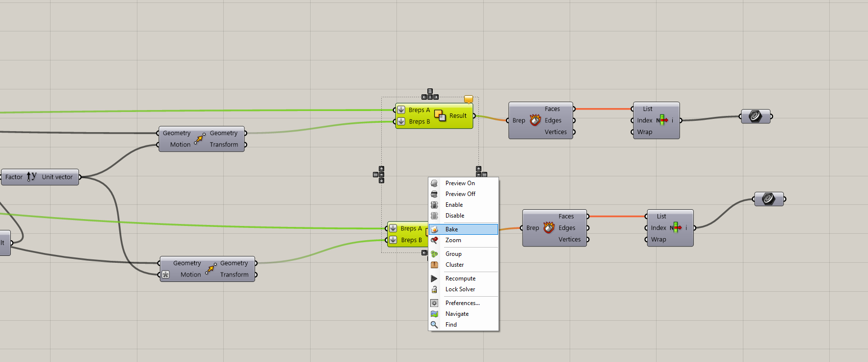Click the Wrap input on the upper List Item
868x362 pixels.
(x=645, y=132)
